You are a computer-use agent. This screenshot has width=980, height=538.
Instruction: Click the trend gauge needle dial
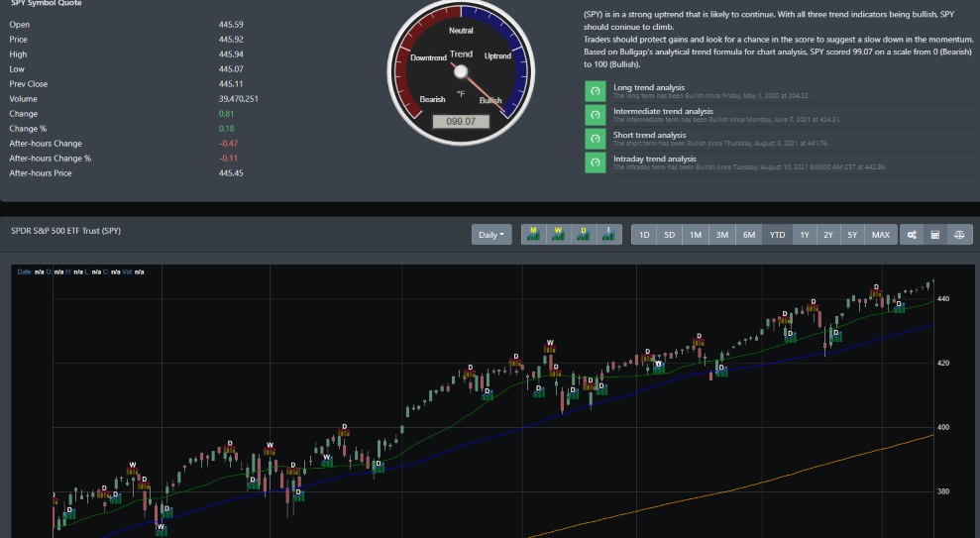460,71
